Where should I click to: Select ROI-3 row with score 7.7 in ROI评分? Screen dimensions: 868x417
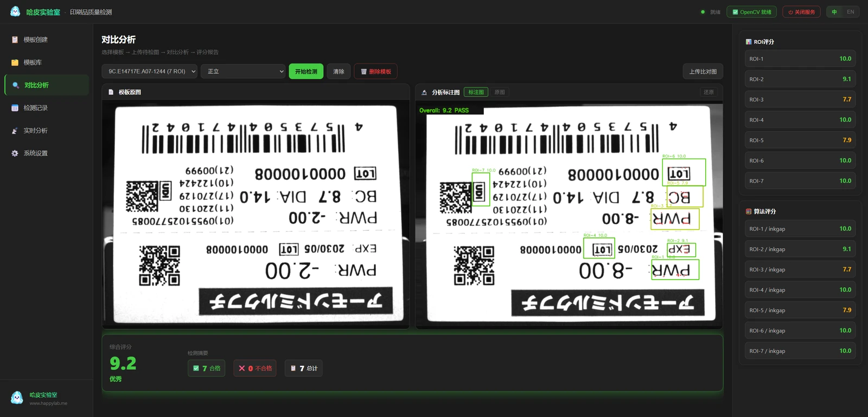tap(800, 99)
